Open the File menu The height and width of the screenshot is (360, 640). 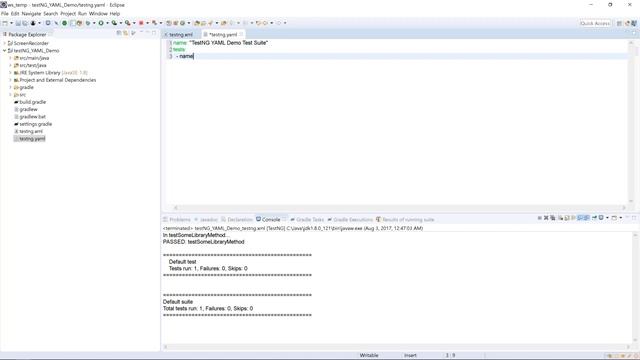click(4, 13)
